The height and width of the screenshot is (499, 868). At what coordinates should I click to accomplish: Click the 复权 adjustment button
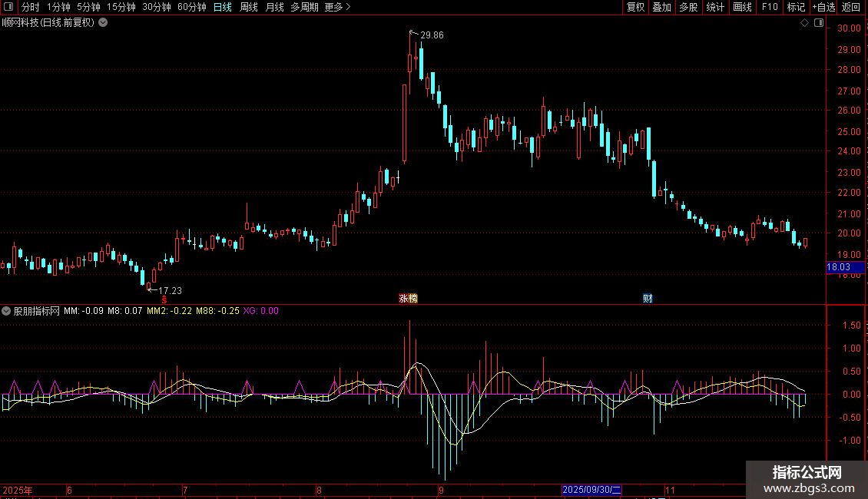coord(635,7)
